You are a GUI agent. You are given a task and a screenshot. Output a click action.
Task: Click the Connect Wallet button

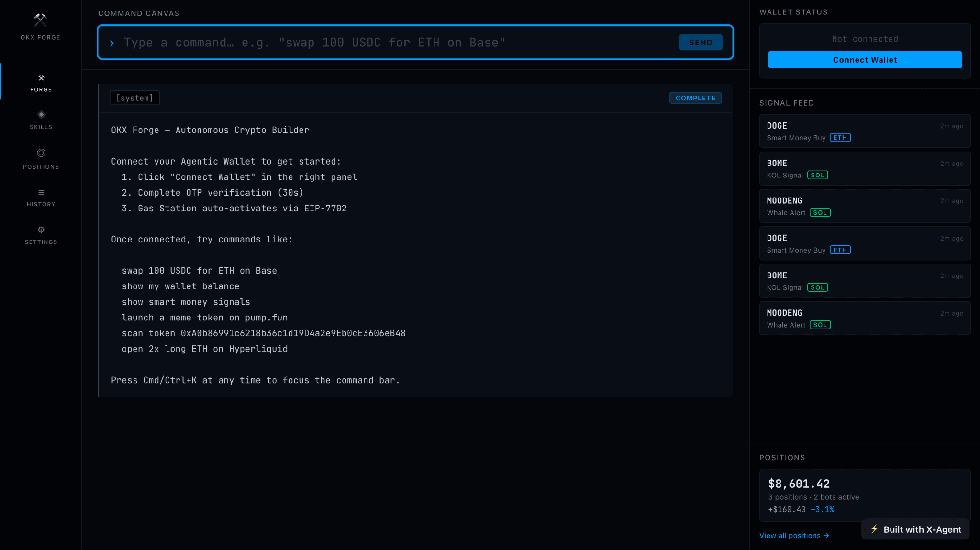click(x=865, y=60)
